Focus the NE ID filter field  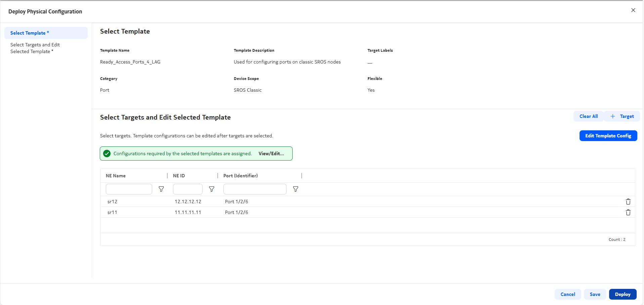[187, 189]
